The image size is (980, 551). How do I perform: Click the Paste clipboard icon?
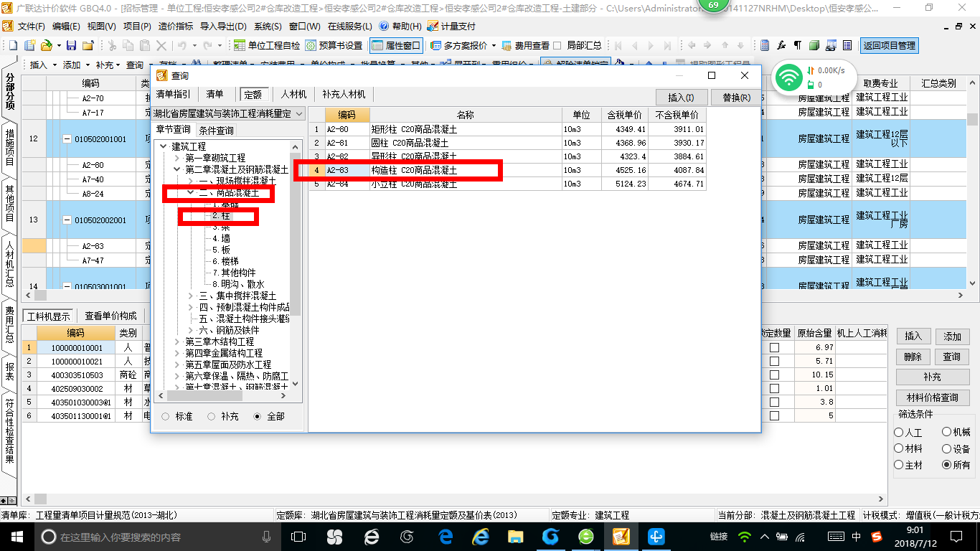(x=145, y=45)
